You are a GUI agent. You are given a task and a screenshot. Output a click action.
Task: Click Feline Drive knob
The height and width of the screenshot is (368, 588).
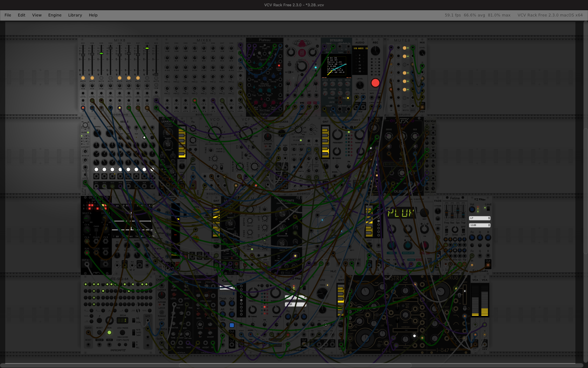(455, 230)
